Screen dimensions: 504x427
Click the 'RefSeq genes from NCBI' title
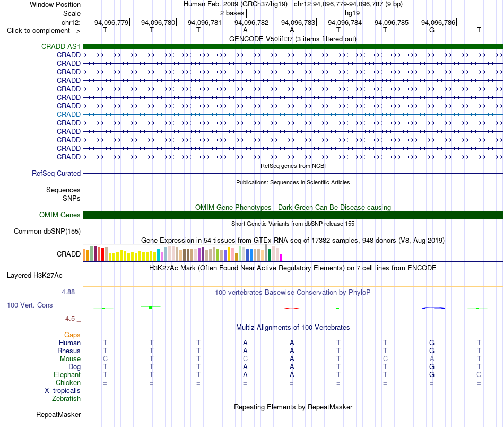click(x=293, y=166)
